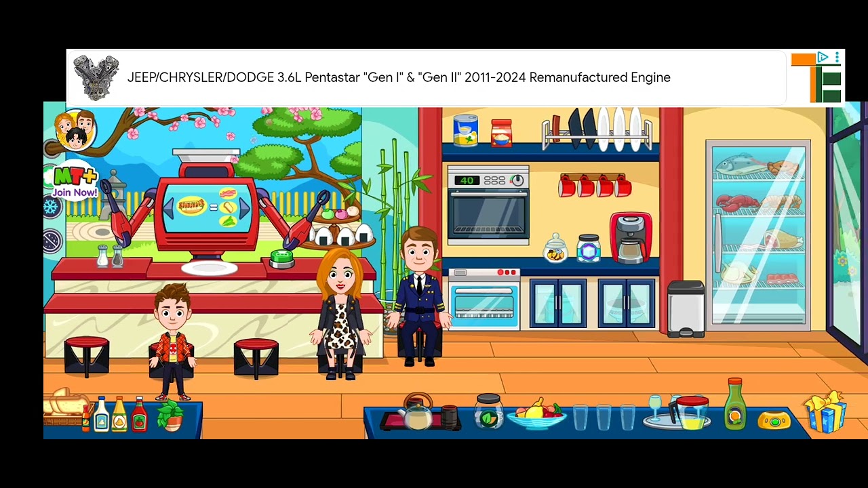This screenshot has height=488, width=868.
Task: Open the family characters avatar icon
Action: click(x=75, y=129)
